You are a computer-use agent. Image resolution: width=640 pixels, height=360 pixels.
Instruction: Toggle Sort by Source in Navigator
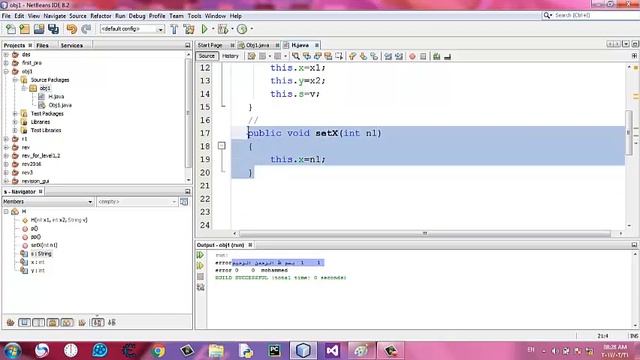click(x=112, y=322)
